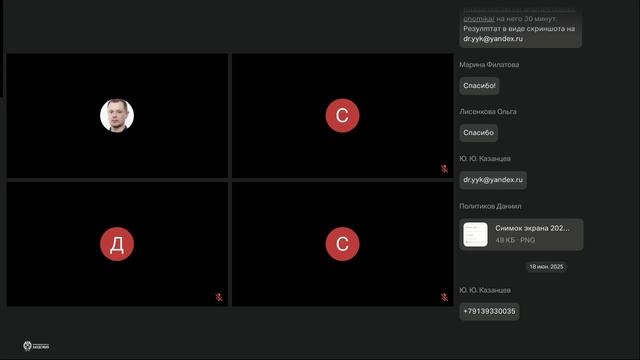Click the dr.yyk@yandex.ru message bubble
Screen dimensions: 640x360
pyautogui.click(x=493, y=180)
